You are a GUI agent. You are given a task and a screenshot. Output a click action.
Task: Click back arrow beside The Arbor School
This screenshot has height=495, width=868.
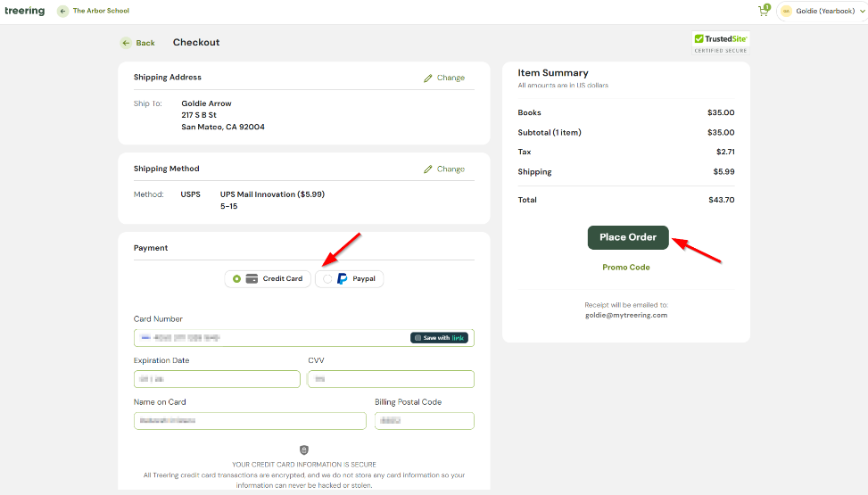pyautogui.click(x=62, y=11)
